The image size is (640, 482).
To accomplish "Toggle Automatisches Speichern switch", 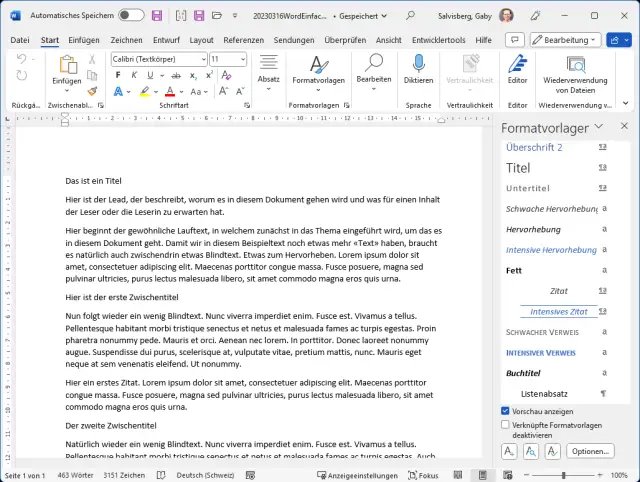I will [x=131, y=16].
